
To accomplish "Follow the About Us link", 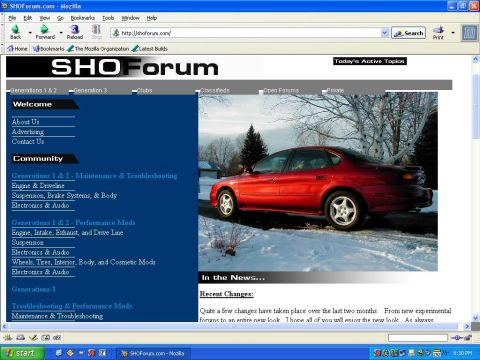I will pos(25,122).
